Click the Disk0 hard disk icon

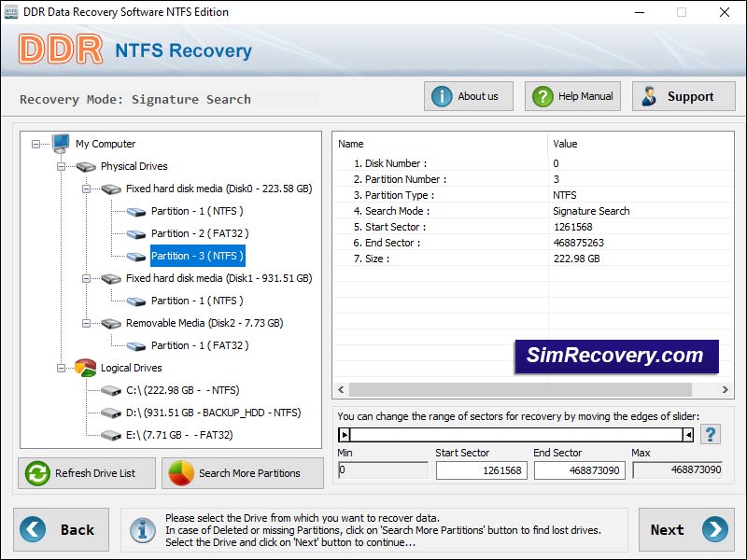pos(111,189)
